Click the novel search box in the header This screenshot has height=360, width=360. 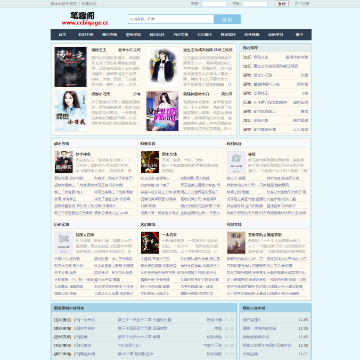171,19
